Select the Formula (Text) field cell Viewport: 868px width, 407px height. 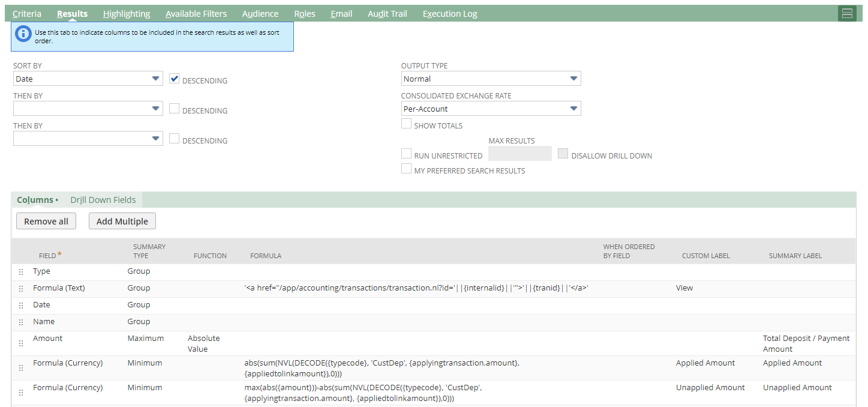pyautogui.click(x=59, y=288)
